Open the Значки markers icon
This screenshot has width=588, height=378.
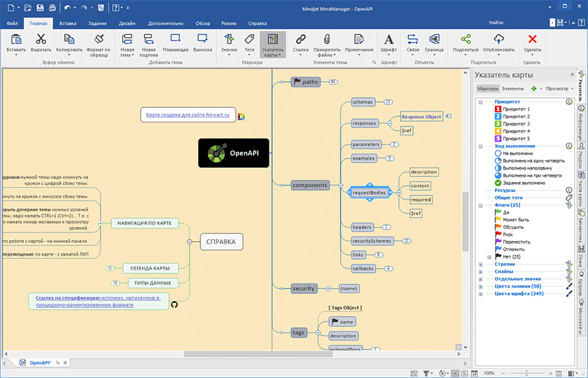[x=229, y=39]
